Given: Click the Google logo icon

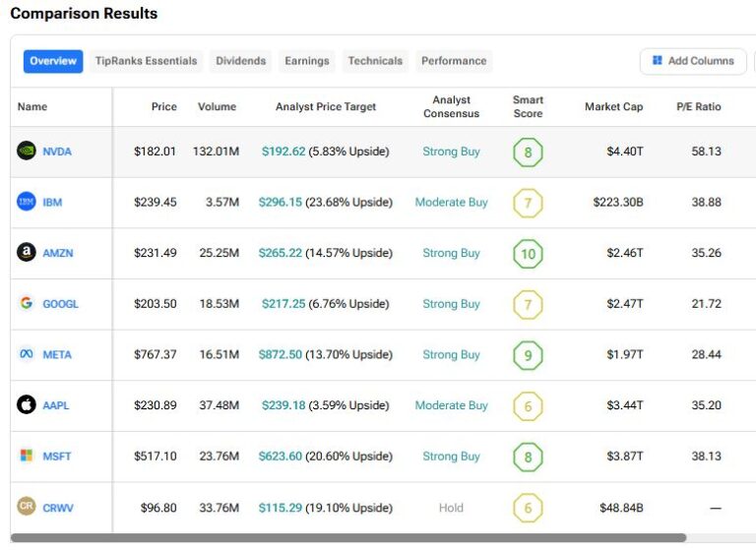Looking at the screenshot, I should pyautogui.click(x=27, y=304).
